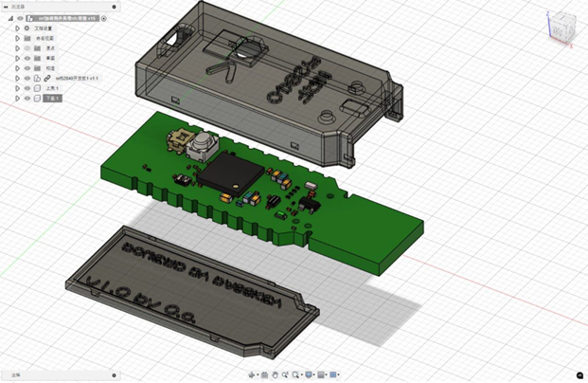Select the Pan hand tool

[275, 374]
